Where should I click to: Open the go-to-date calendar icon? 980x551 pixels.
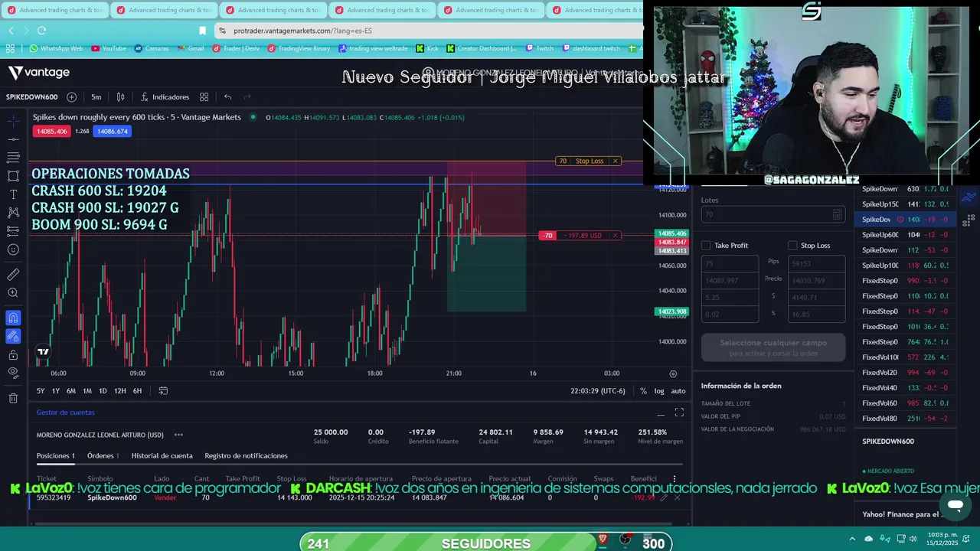click(x=163, y=391)
